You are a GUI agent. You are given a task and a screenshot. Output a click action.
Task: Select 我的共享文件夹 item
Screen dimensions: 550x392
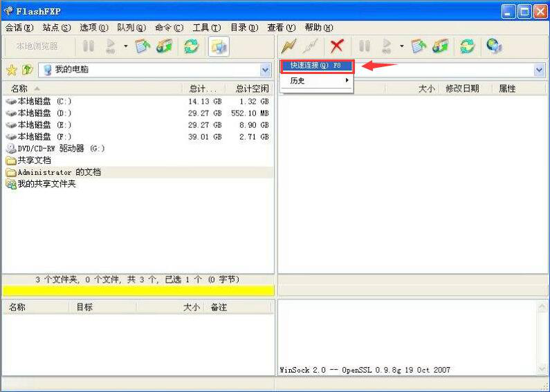[x=41, y=184]
